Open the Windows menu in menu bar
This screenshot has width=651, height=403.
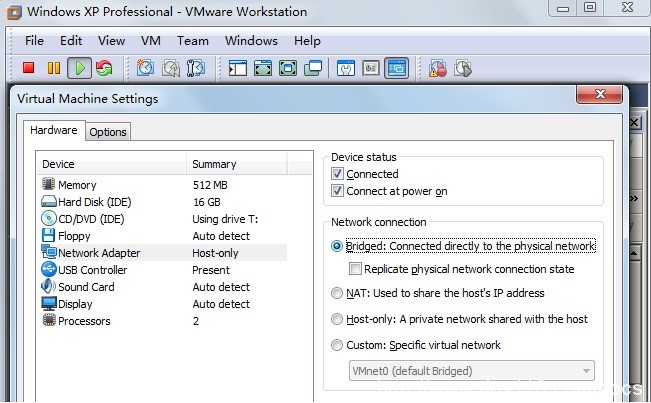(x=251, y=41)
